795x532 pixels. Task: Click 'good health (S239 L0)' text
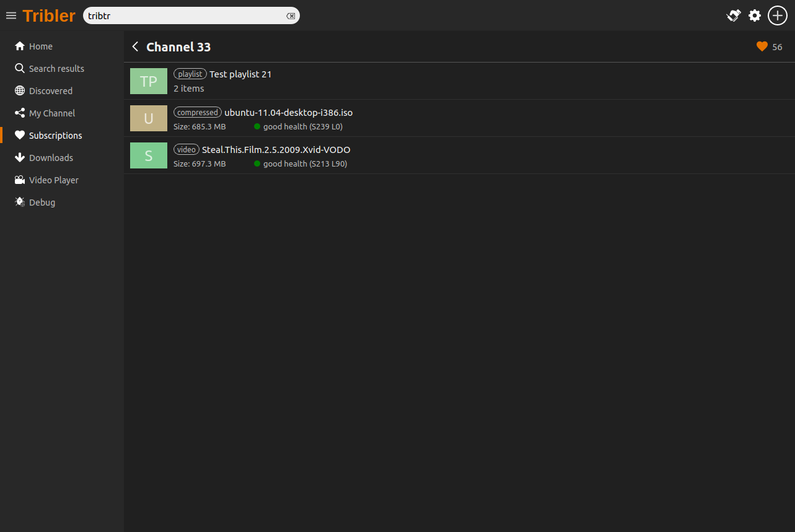(303, 127)
